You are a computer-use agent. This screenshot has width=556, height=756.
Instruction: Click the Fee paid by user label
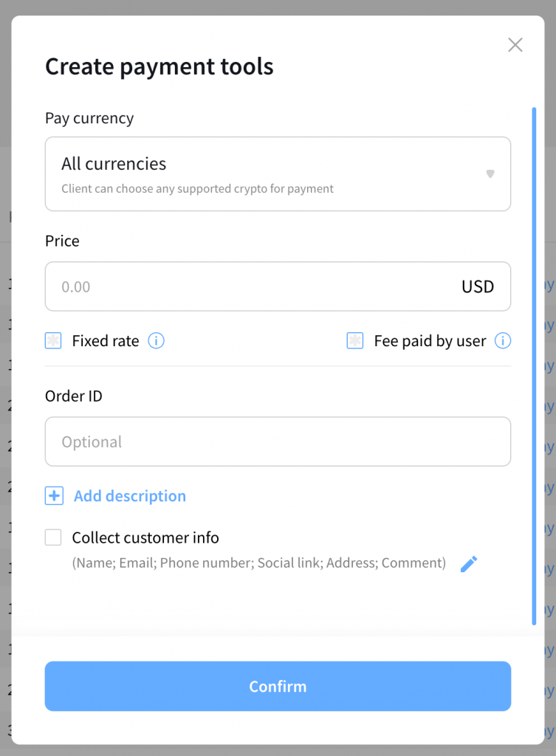[430, 340]
